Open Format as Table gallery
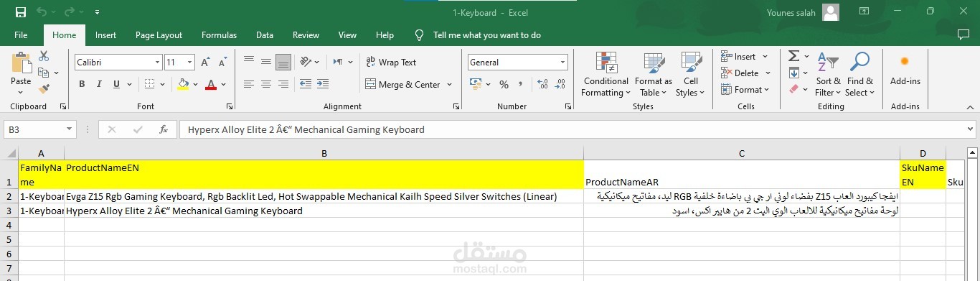Screen dimensions: 980x281 coord(654,74)
